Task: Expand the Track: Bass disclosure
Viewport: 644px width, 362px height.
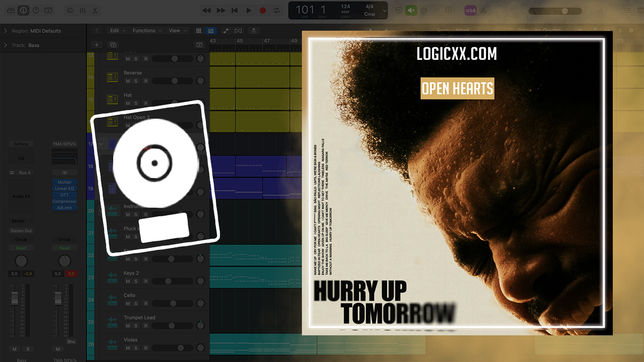Action: coord(6,45)
